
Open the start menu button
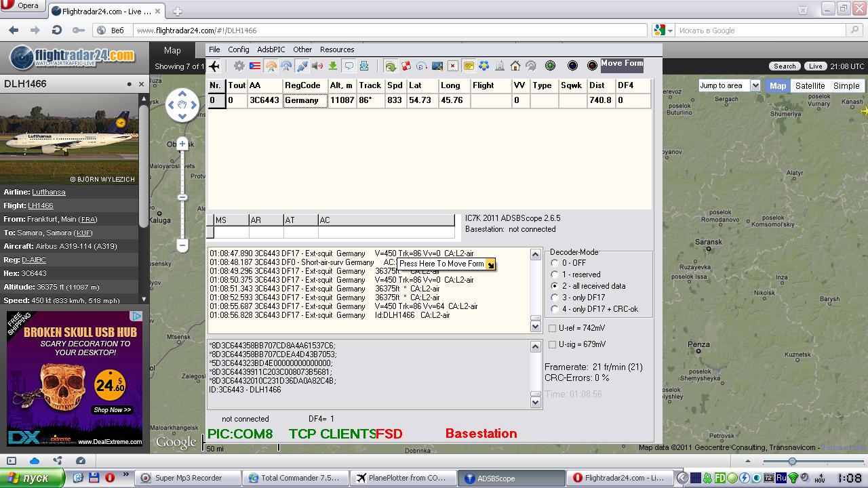click(32, 478)
